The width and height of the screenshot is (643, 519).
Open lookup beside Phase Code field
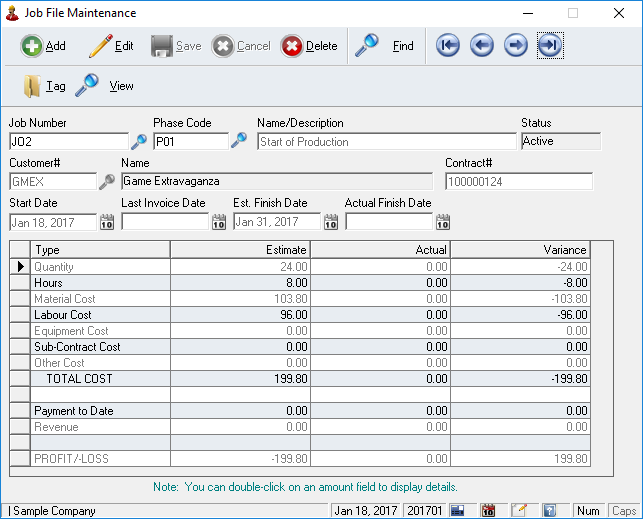pyautogui.click(x=238, y=141)
